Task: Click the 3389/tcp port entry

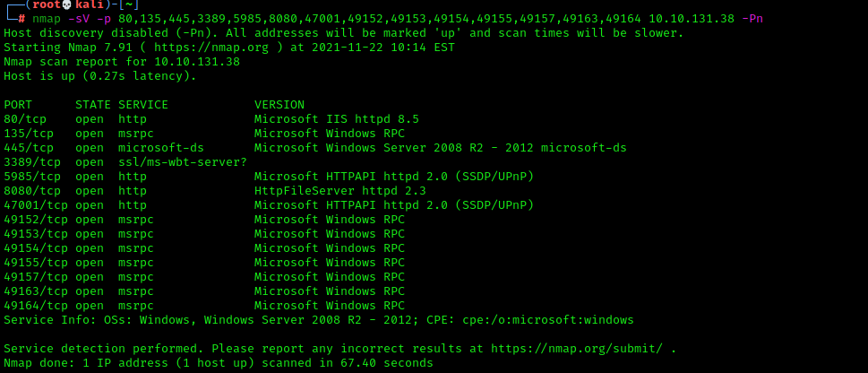Action: point(32,162)
